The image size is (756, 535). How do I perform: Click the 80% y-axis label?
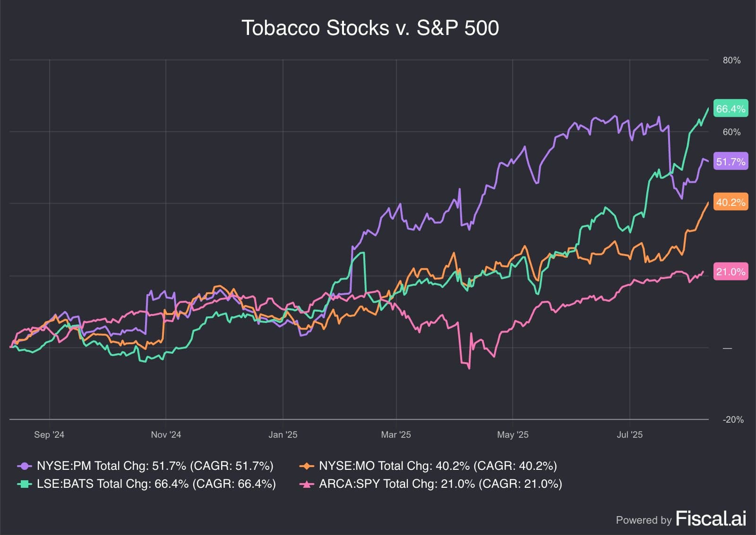tap(731, 60)
